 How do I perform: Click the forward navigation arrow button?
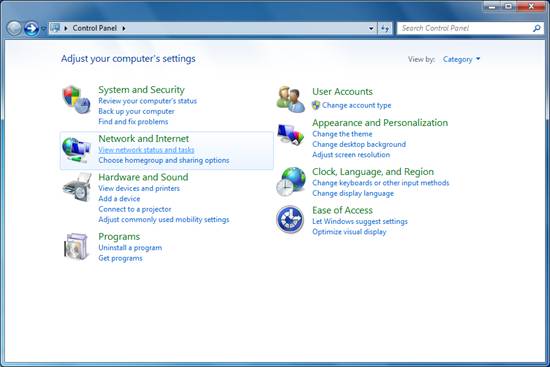[31, 28]
